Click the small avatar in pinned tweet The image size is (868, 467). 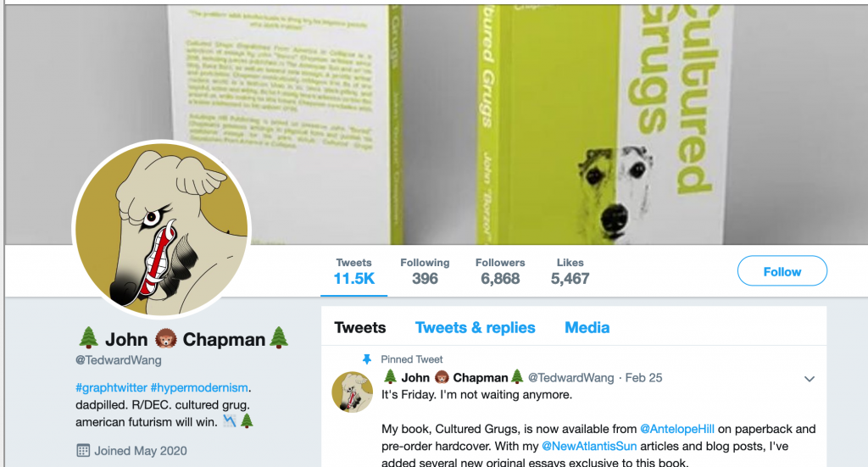pyautogui.click(x=352, y=392)
